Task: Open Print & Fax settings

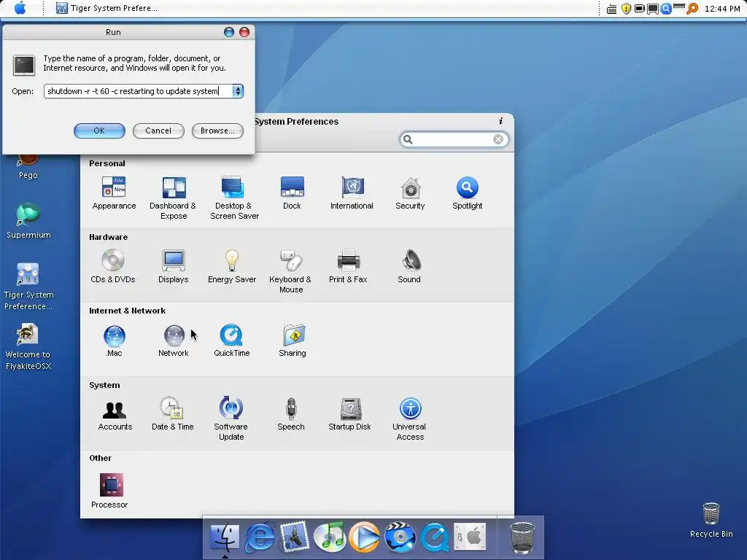Action: (x=348, y=267)
